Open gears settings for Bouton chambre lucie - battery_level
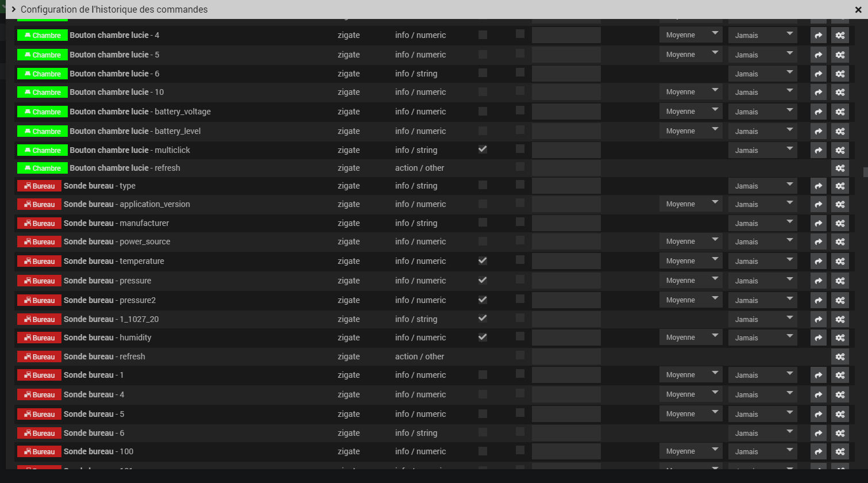 (x=840, y=131)
